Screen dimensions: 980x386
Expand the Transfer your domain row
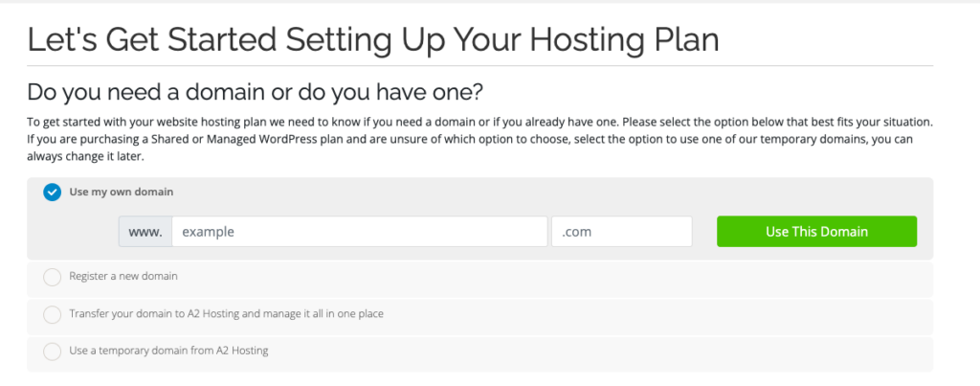[480, 317]
